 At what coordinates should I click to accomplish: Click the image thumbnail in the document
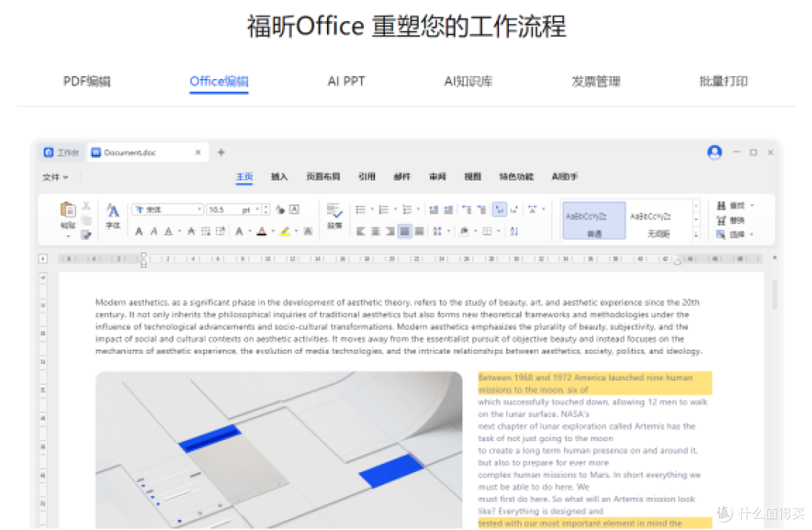click(279, 450)
